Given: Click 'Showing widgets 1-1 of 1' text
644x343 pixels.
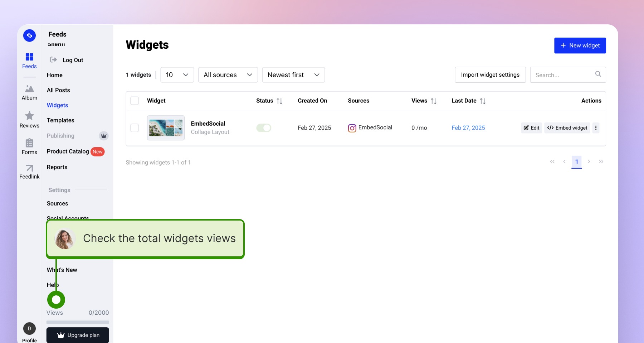Looking at the screenshot, I should [158, 163].
